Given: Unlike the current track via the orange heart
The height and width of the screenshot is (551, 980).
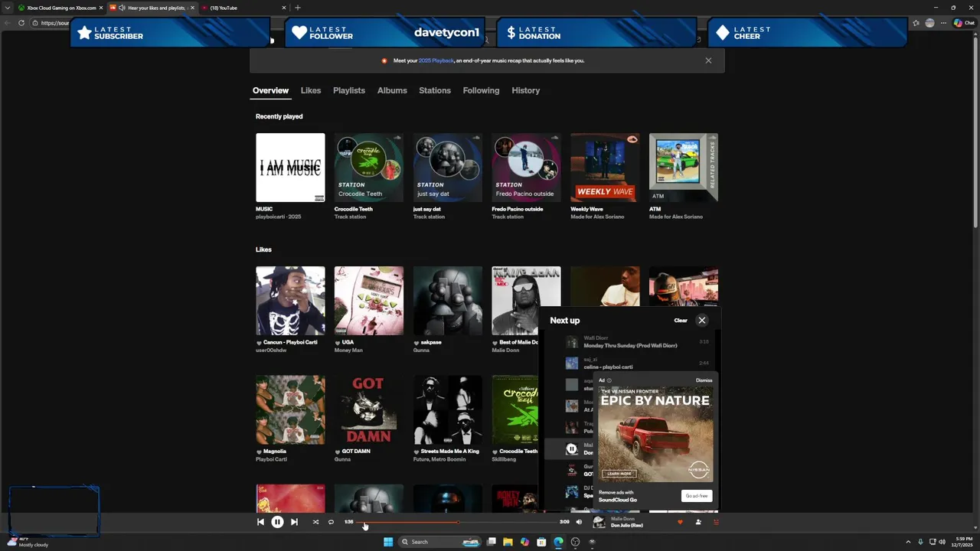Looking at the screenshot, I should tap(680, 522).
